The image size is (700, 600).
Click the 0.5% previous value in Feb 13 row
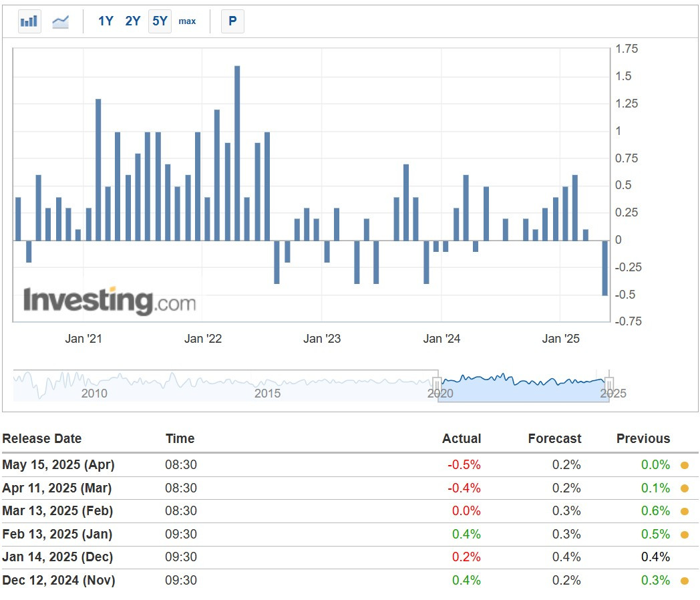click(x=655, y=534)
